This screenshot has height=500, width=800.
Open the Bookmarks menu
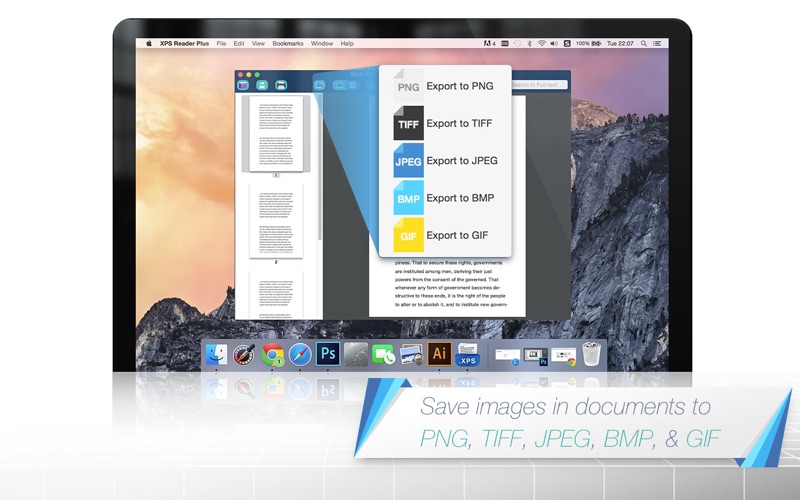pos(288,43)
